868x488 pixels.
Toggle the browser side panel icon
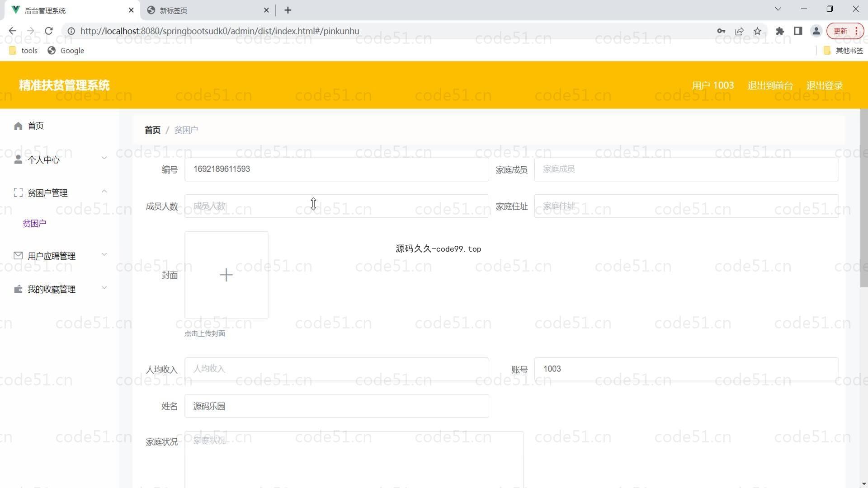pyautogui.click(x=798, y=31)
